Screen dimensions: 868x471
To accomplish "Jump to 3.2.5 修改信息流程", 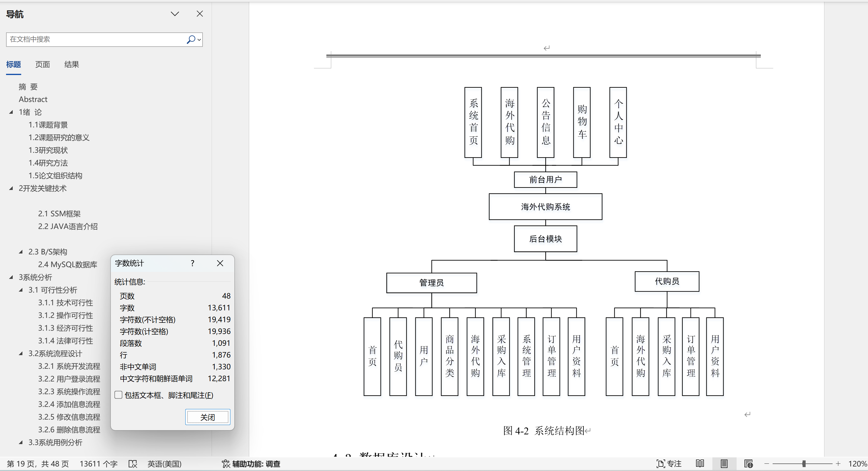I will [69, 417].
